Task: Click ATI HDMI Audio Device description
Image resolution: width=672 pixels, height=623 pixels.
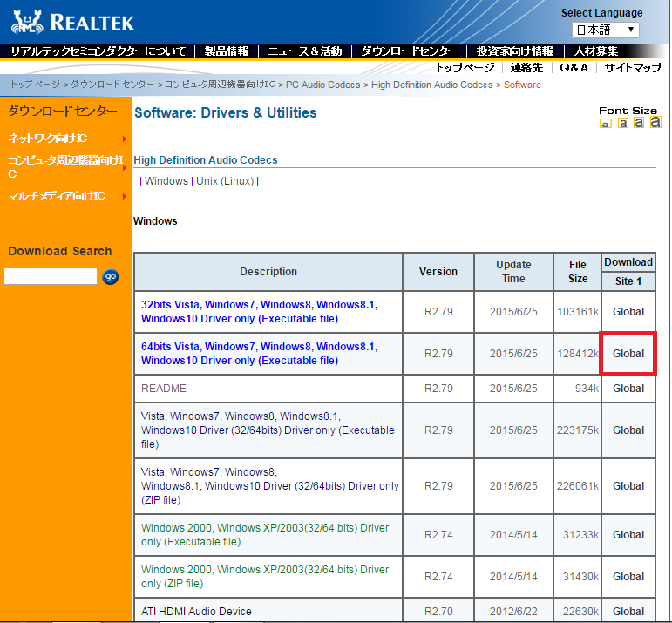Action: 196,612
